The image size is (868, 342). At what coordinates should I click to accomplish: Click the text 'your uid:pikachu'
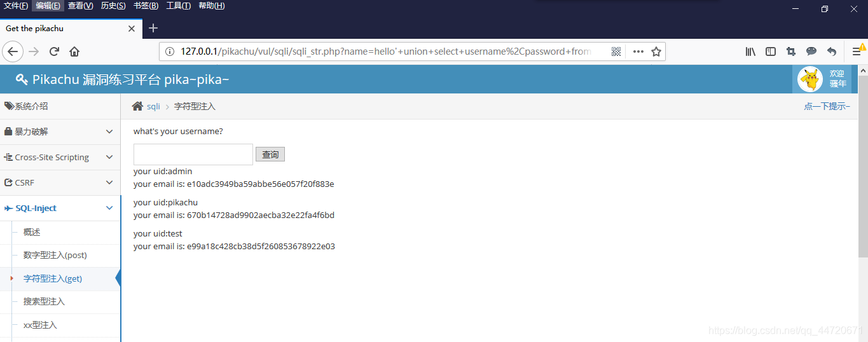coord(165,203)
